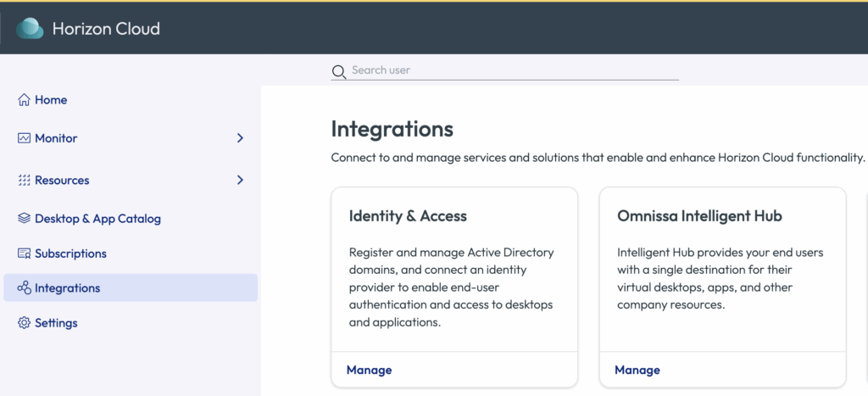Click the Settings gear icon in sidebar
The image size is (868, 396).
(24, 323)
